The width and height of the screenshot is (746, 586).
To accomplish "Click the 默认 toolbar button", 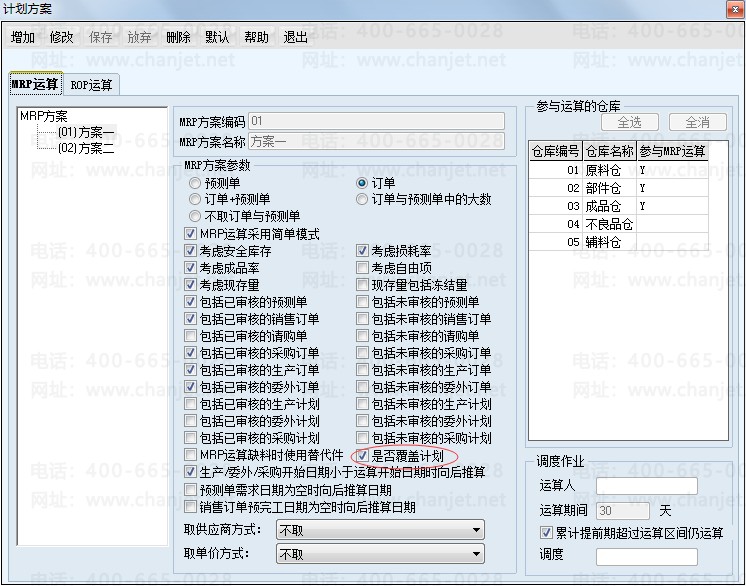I will (x=217, y=37).
